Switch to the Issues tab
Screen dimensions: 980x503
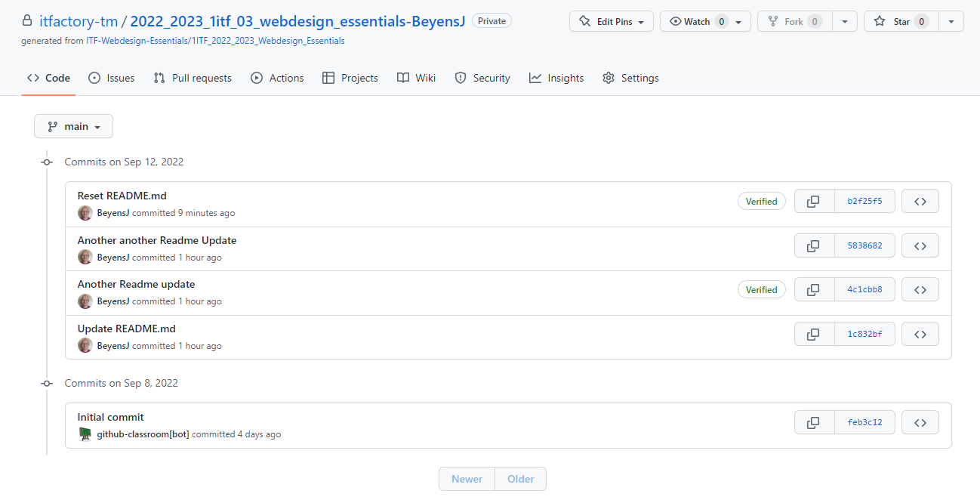pos(112,78)
